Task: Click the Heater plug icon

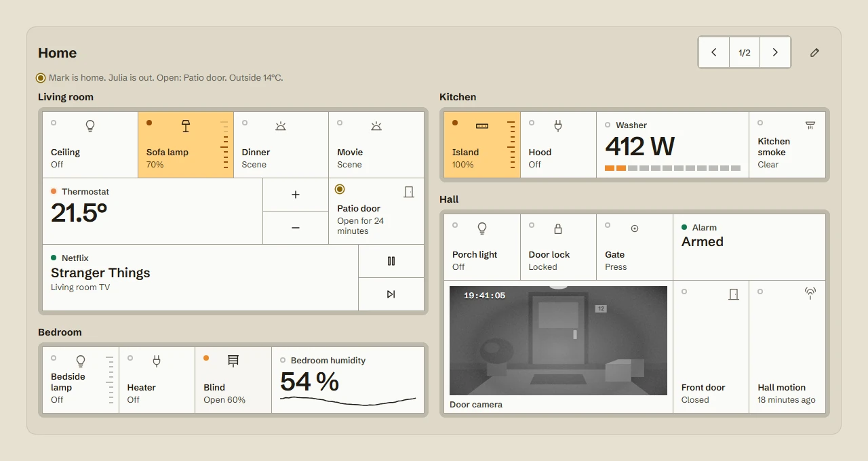Action: click(157, 361)
